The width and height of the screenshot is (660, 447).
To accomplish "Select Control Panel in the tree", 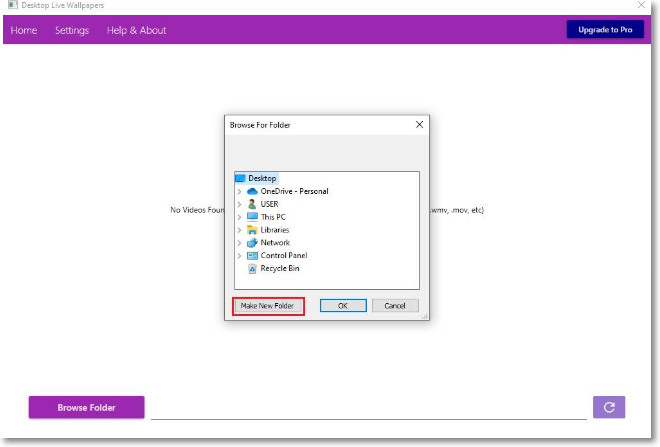I will click(x=284, y=255).
